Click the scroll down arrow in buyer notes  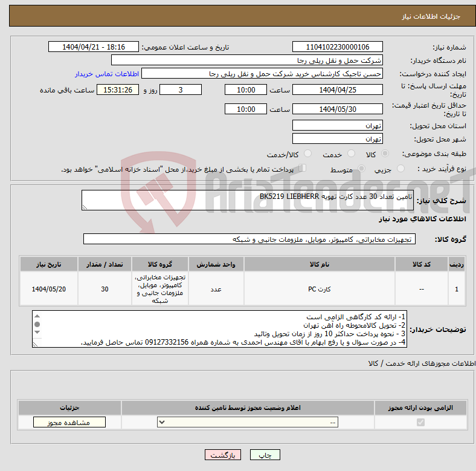click(37, 332)
